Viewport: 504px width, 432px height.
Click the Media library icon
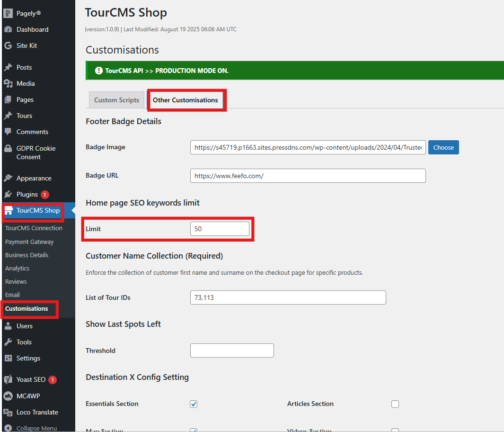(8, 83)
